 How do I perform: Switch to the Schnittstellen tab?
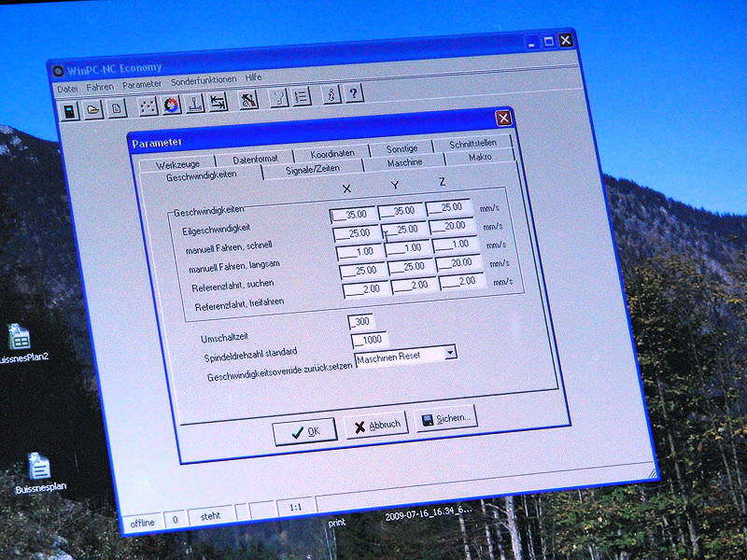coord(472,144)
